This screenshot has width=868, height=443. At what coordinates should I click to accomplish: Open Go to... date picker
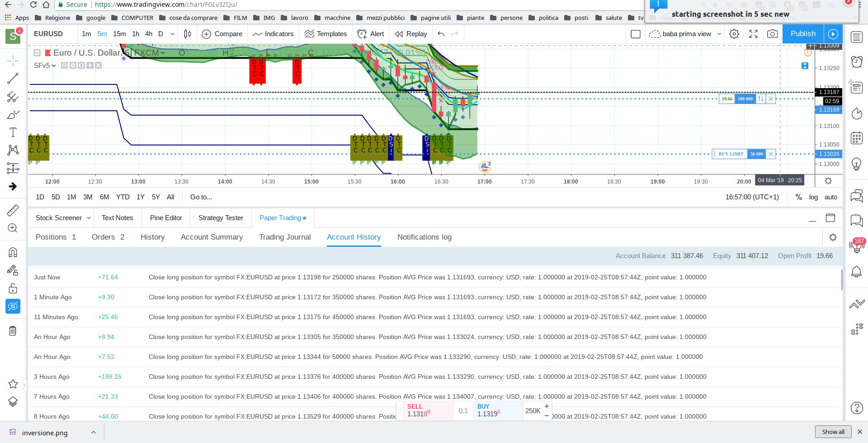coord(201,197)
